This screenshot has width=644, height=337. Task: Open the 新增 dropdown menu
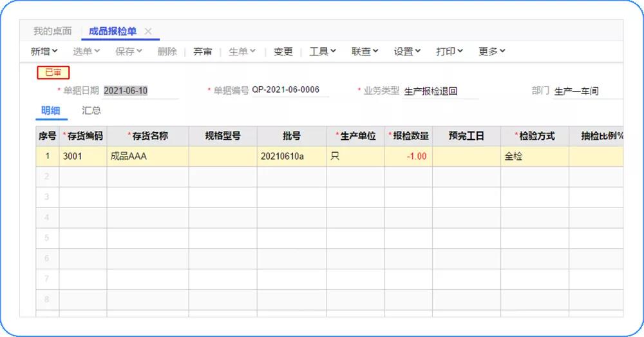[x=44, y=52]
